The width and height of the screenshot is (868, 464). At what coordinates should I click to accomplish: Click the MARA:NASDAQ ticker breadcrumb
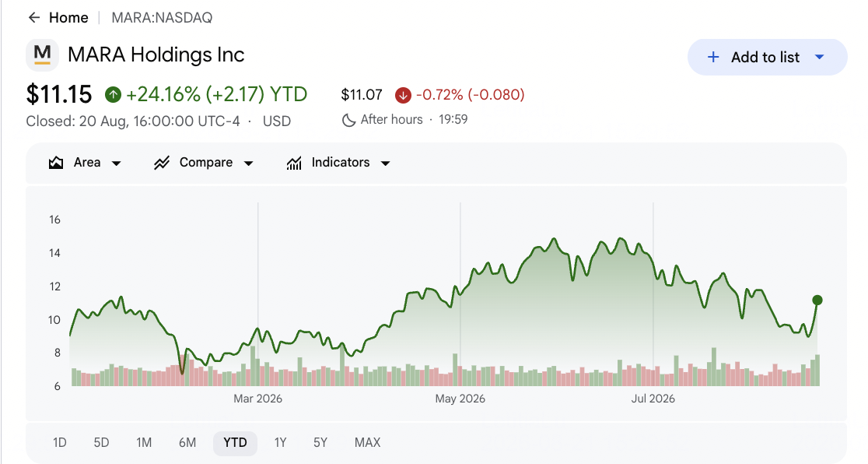[163, 18]
